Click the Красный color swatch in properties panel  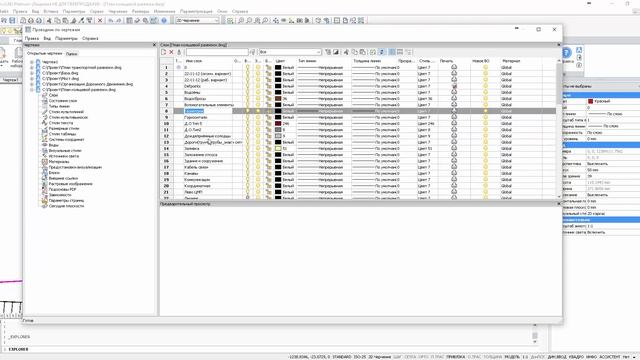[x=590, y=101]
